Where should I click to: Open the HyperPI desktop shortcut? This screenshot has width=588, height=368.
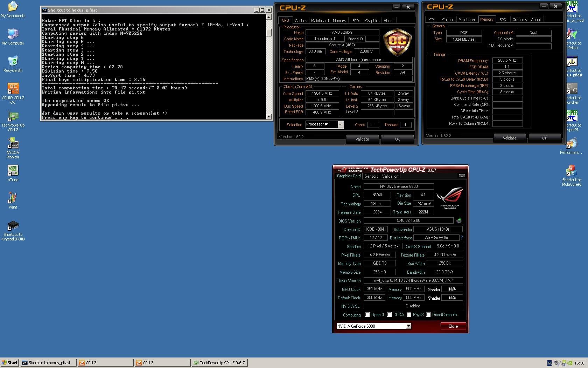tap(572, 121)
